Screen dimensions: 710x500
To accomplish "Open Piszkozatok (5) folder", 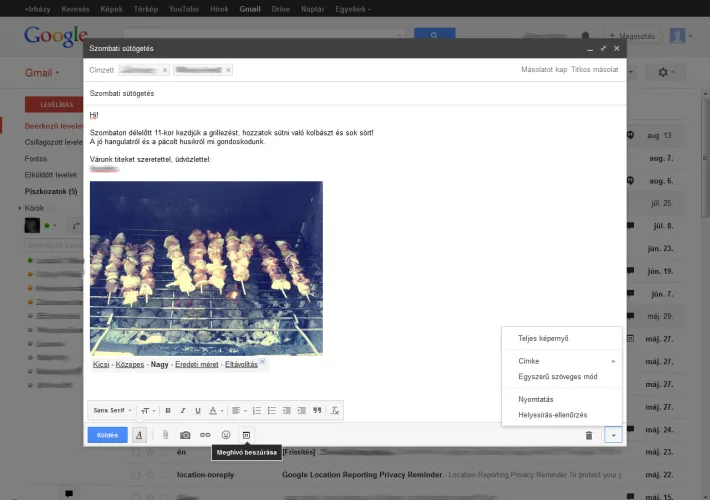I will 51,191.
